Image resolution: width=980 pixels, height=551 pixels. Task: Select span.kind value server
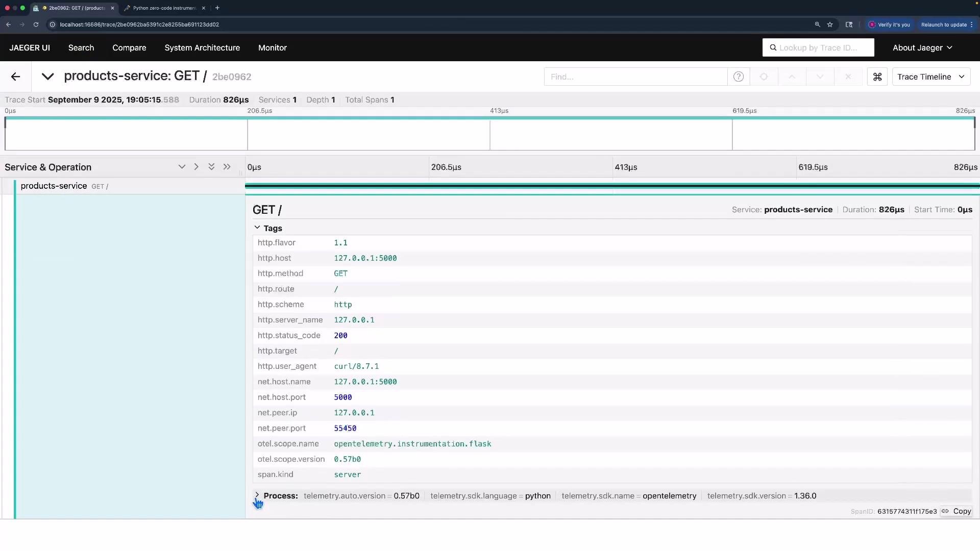347,474
